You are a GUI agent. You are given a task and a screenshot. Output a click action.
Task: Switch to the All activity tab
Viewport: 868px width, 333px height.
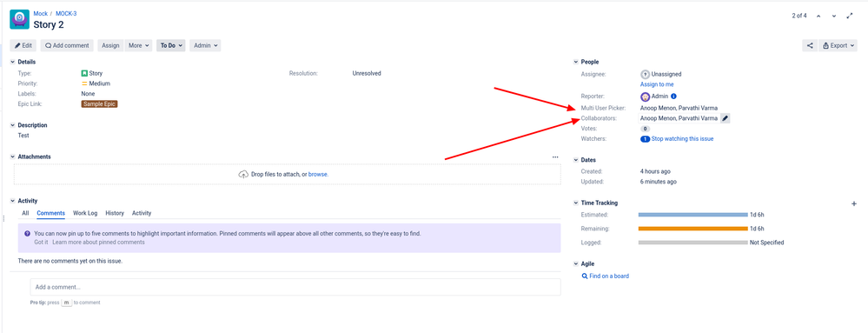point(25,213)
